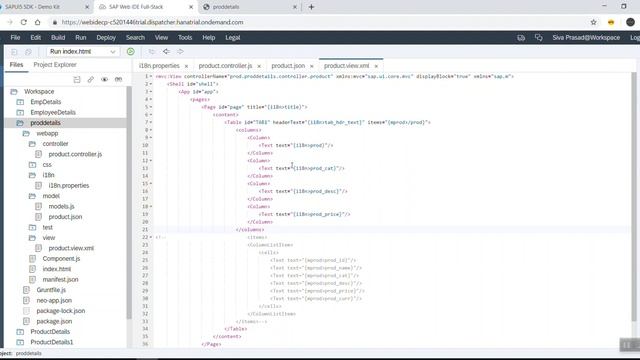The height and width of the screenshot is (360, 640).
Task: Expand the test folder
Action: coord(32,227)
